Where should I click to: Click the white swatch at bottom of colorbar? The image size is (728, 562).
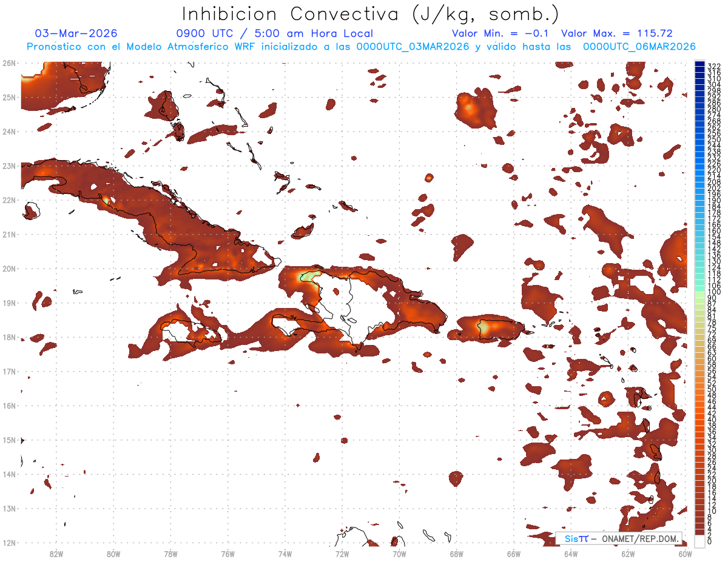[699, 541]
